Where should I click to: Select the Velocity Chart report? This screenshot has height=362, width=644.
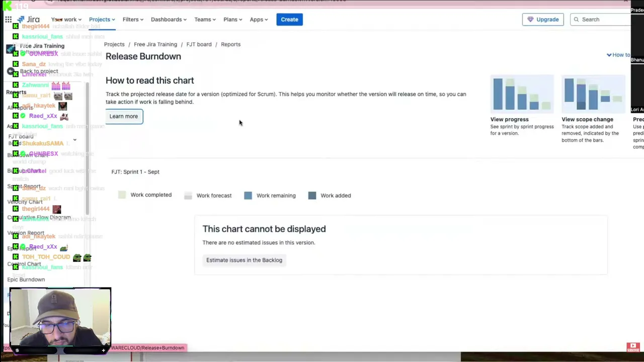[25, 202]
